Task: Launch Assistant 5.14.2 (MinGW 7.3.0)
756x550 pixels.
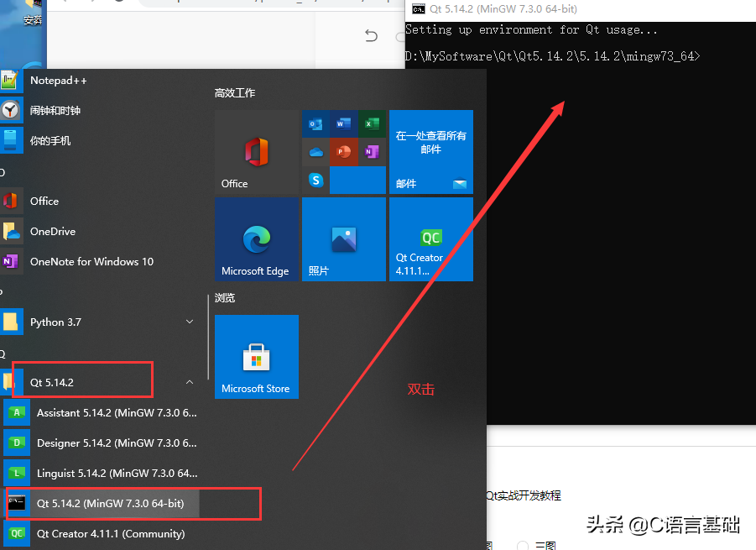Action: [x=102, y=413]
